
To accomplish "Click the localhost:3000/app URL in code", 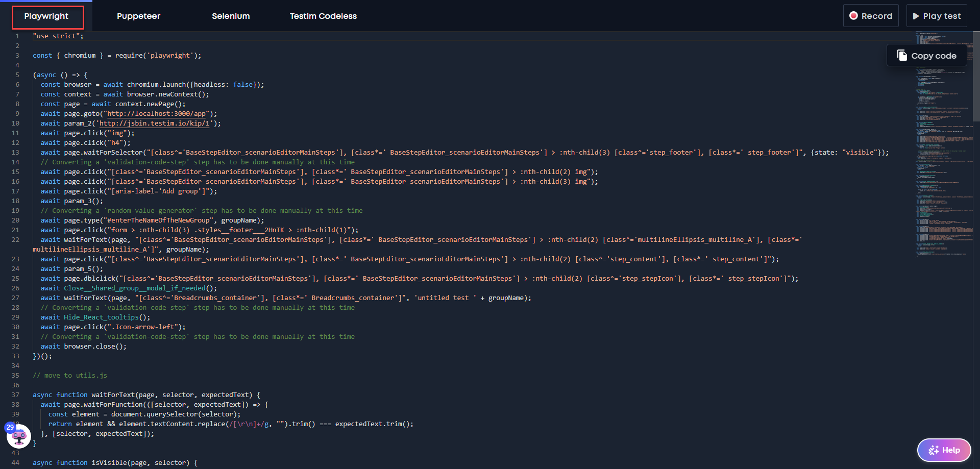I will click(156, 114).
